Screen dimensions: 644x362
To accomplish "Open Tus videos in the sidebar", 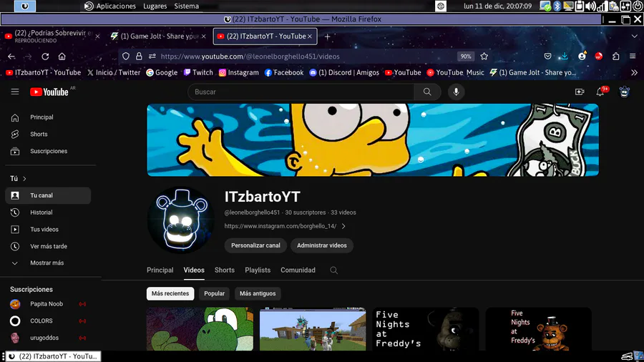I will pyautogui.click(x=48, y=230).
